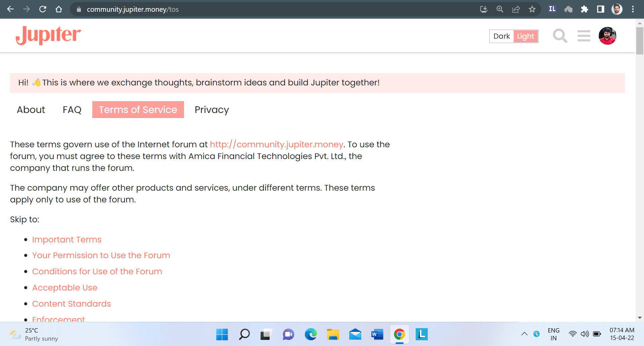Open Windows taskbar search
Viewport: 644px width, 346px height.
(244, 334)
